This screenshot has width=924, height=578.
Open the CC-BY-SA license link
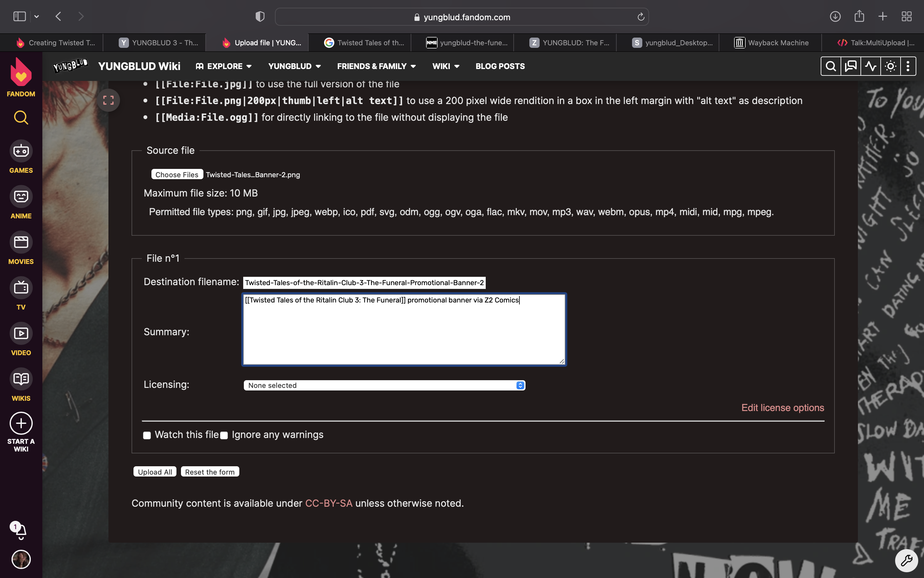329,503
